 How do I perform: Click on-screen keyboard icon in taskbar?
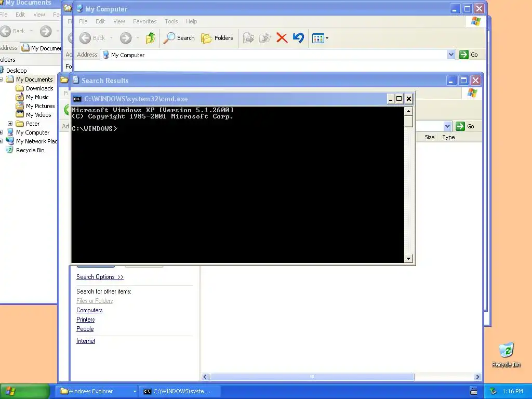(474, 391)
